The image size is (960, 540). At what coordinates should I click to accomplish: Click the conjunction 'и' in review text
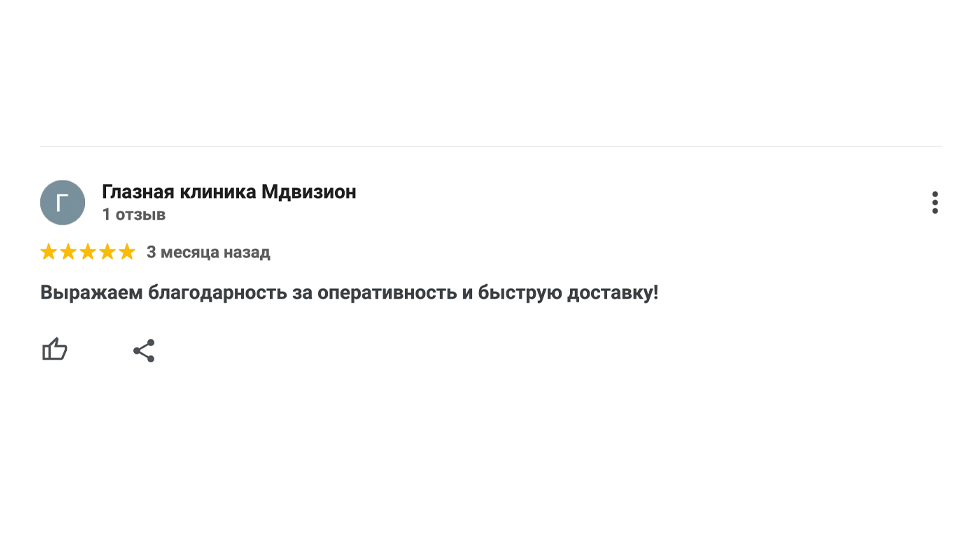click(x=467, y=293)
